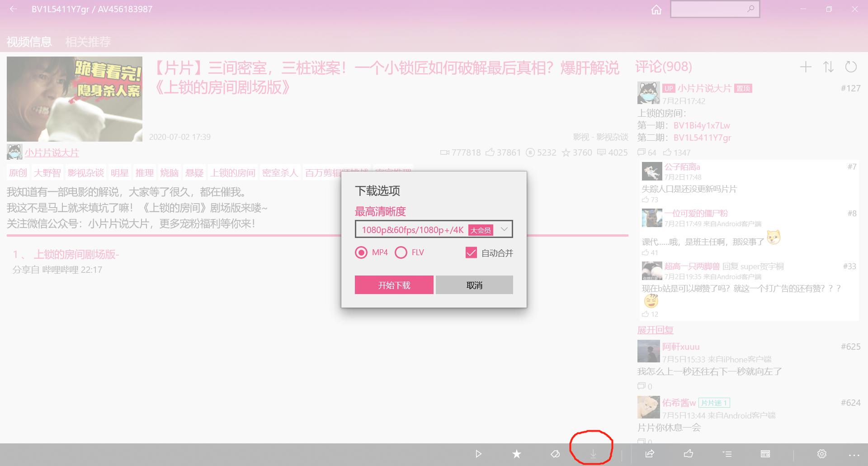Screen dimensions: 868x466
Task: Select the FLV format radio button
Action: click(x=401, y=252)
